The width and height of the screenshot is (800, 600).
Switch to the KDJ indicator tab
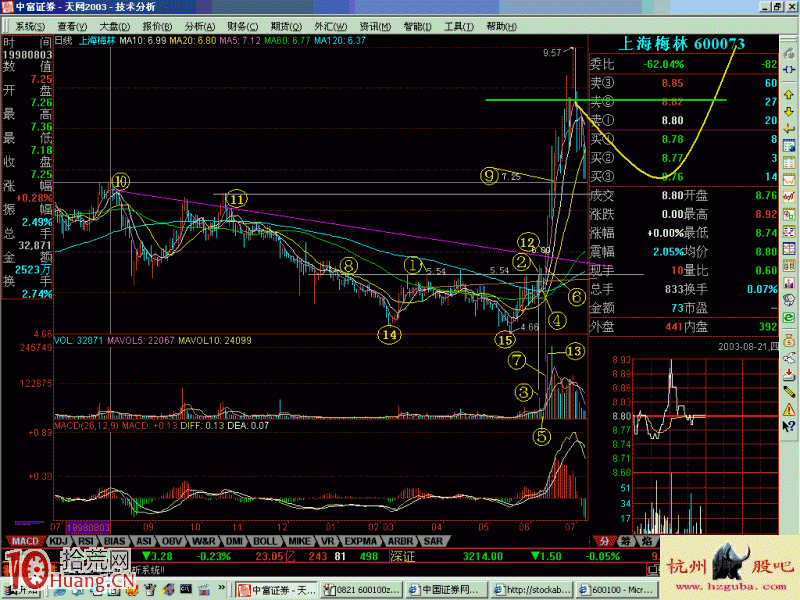pos(58,541)
